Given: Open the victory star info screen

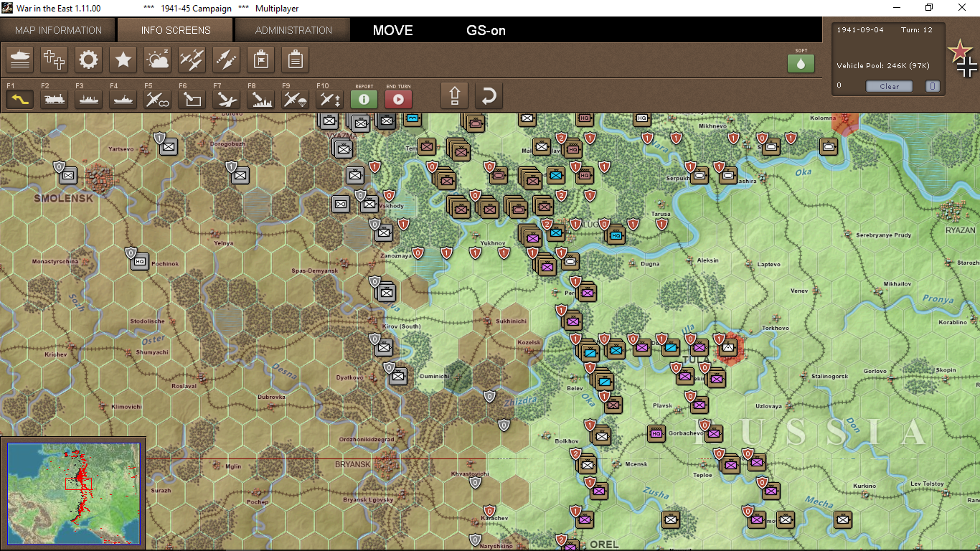Looking at the screenshot, I should point(123,59).
